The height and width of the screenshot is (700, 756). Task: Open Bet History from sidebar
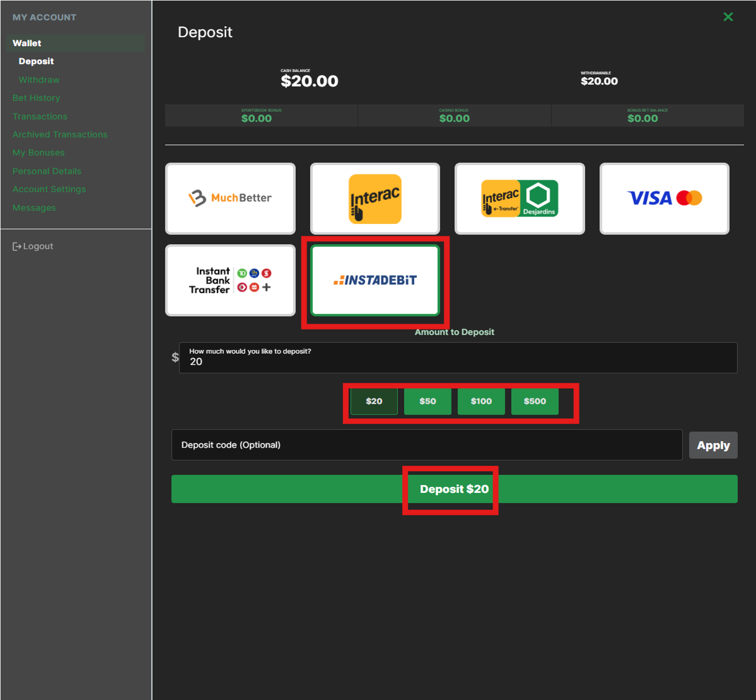click(x=36, y=98)
